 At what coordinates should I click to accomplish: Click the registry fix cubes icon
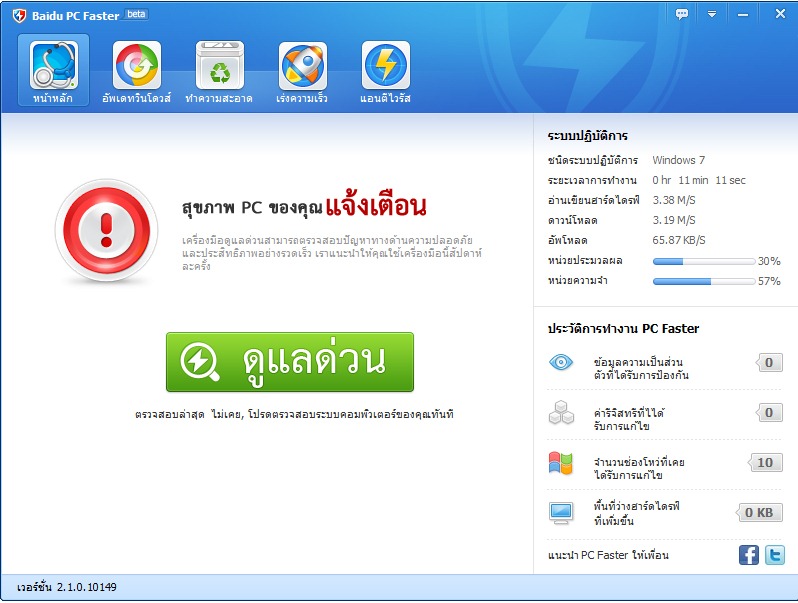561,412
